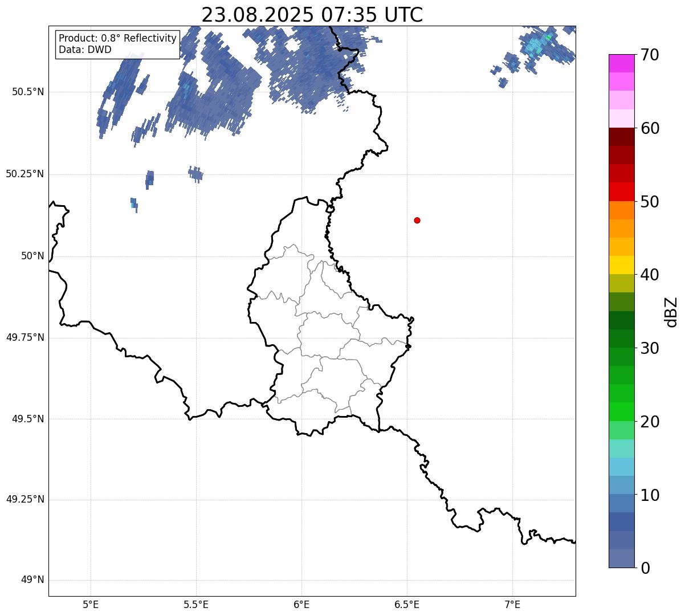Viewport: 685px width, 616px height.
Task: Click the darkest green colorbar segment near 35
Action: (622, 320)
